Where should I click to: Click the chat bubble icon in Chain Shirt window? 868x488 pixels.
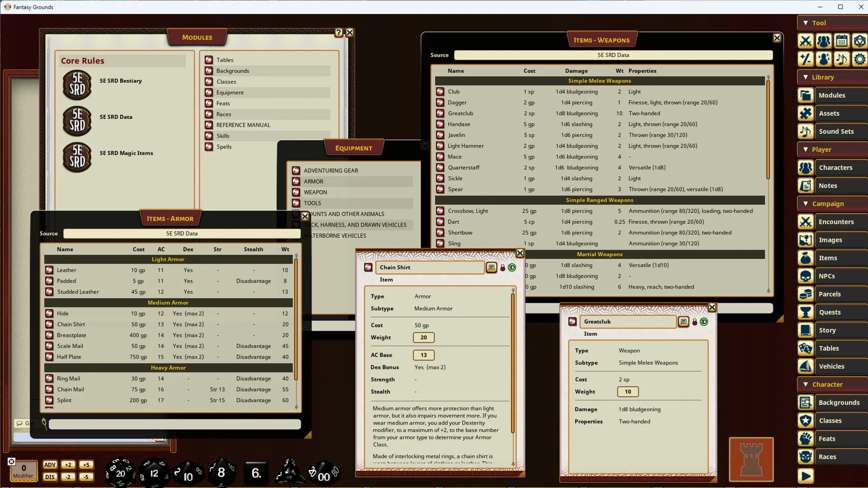pos(491,268)
